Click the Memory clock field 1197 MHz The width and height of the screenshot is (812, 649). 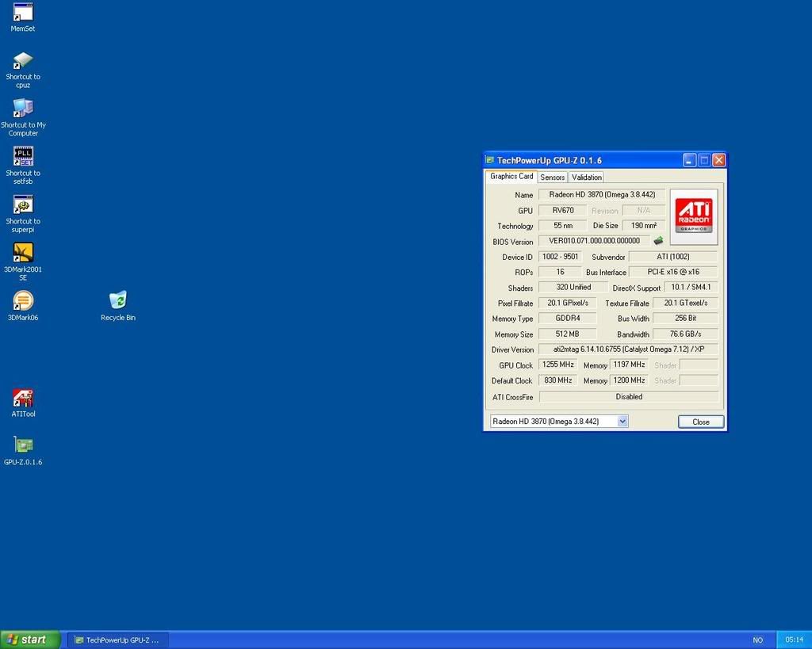[x=629, y=365]
